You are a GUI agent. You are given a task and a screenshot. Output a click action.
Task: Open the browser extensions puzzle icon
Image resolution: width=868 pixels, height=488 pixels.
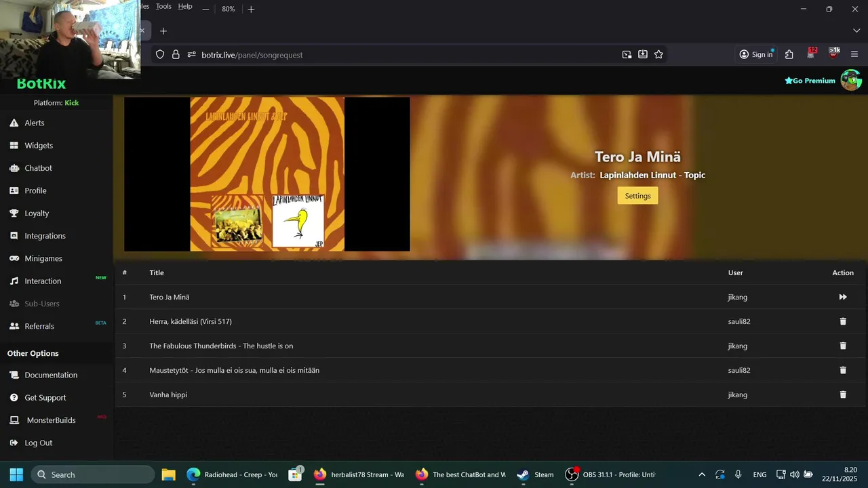tap(789, 54)
